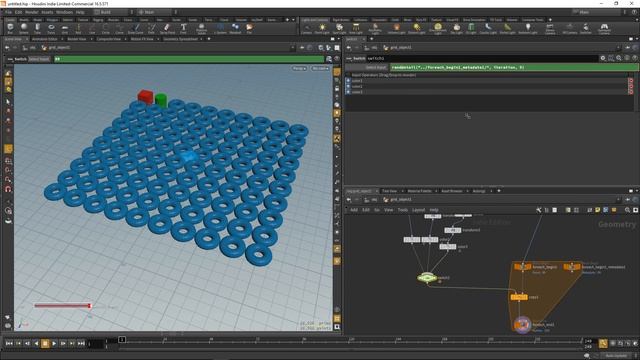
Task: Remove first input using red X button
Action: point(631,81)
